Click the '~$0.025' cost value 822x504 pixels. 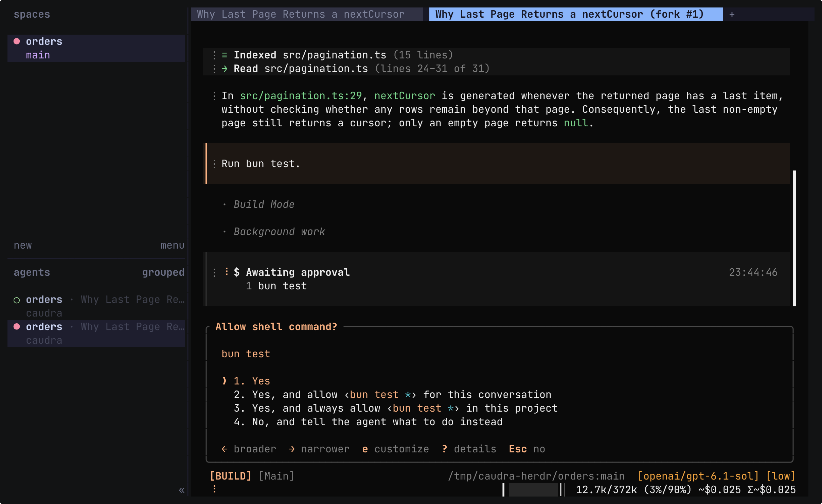pyautogui.click(x=720, y=490)
